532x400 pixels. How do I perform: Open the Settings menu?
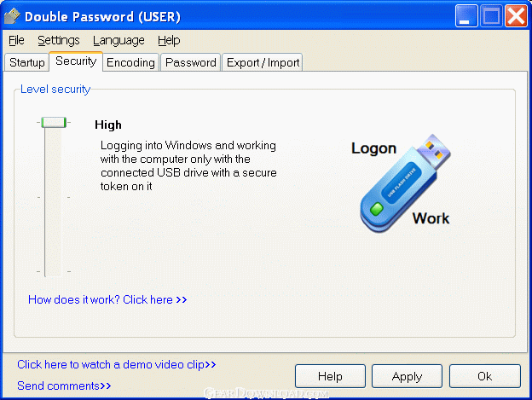point(59,40)
